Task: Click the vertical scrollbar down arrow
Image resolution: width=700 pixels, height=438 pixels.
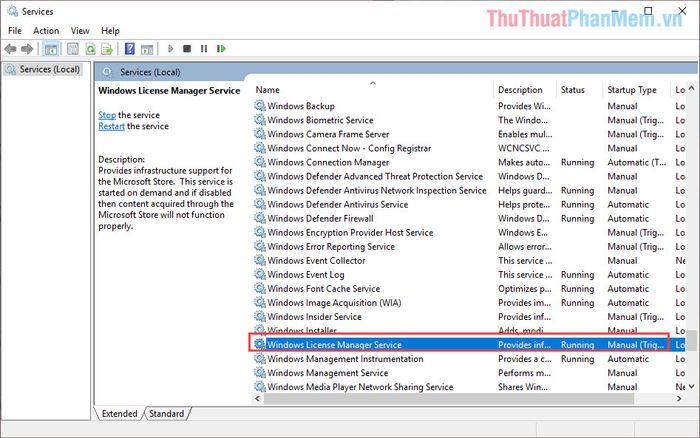Action: 692,386
